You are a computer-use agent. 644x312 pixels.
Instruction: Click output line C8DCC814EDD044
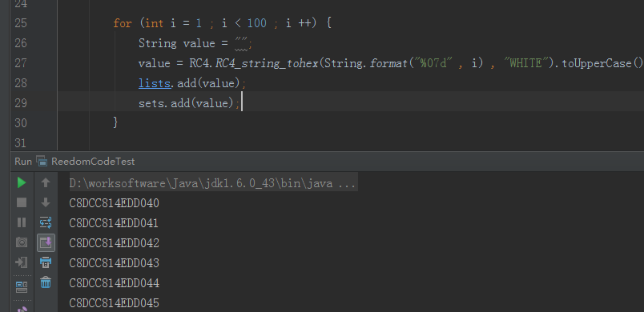(115, 283)
